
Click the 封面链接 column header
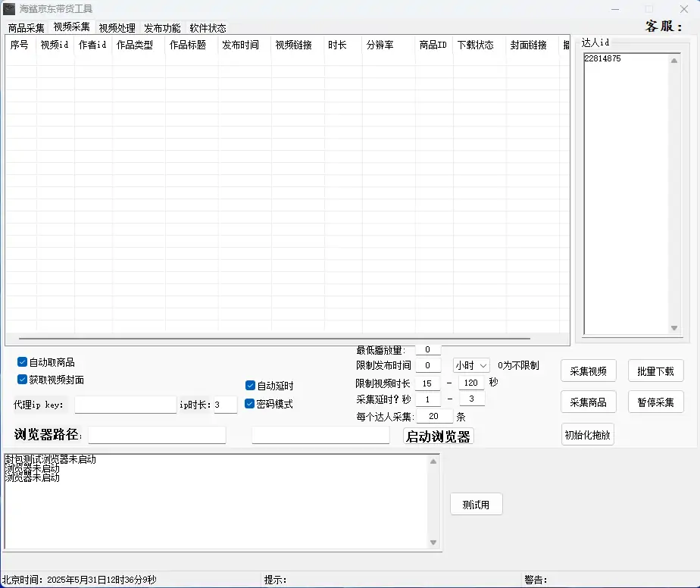[x=533, y=45]
